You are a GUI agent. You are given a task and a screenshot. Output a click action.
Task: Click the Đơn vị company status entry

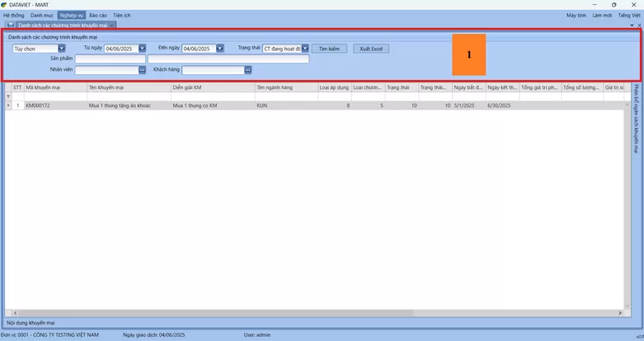coord(49,335)
